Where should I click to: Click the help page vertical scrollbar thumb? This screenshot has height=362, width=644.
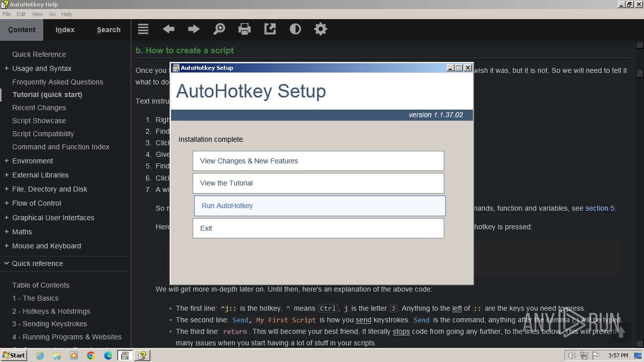639,73
